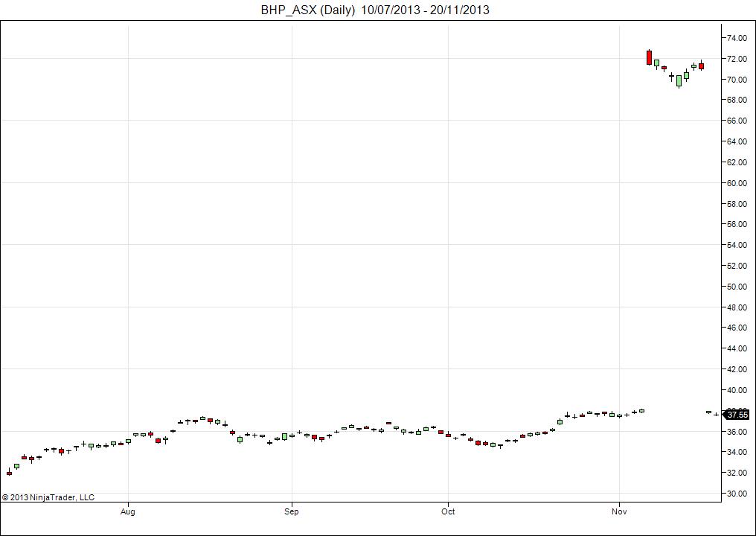Screen dimensions: 756x536
Task: Click the Nov date axis label
Action: point(619,511)
